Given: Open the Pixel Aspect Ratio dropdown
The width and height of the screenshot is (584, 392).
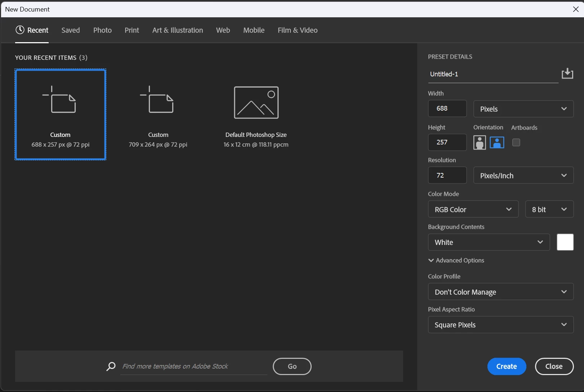Looking at the screenshot, I should tap(501, 325).
